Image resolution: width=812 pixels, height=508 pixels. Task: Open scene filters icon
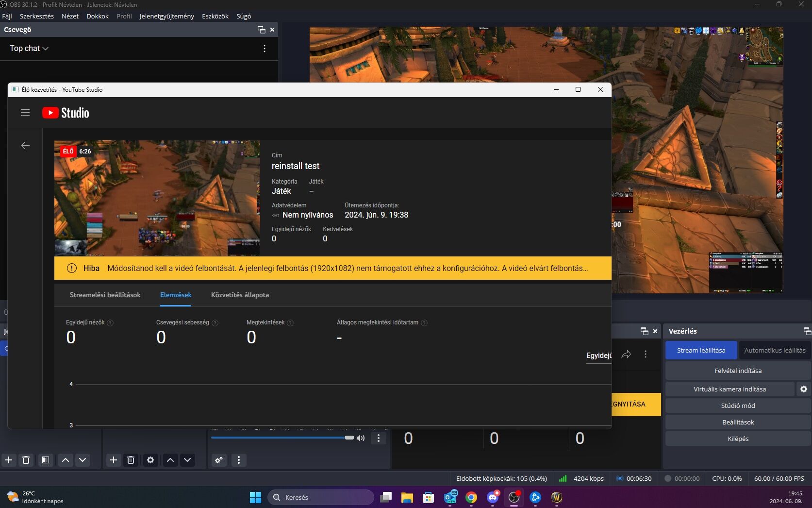pos(46,460)
